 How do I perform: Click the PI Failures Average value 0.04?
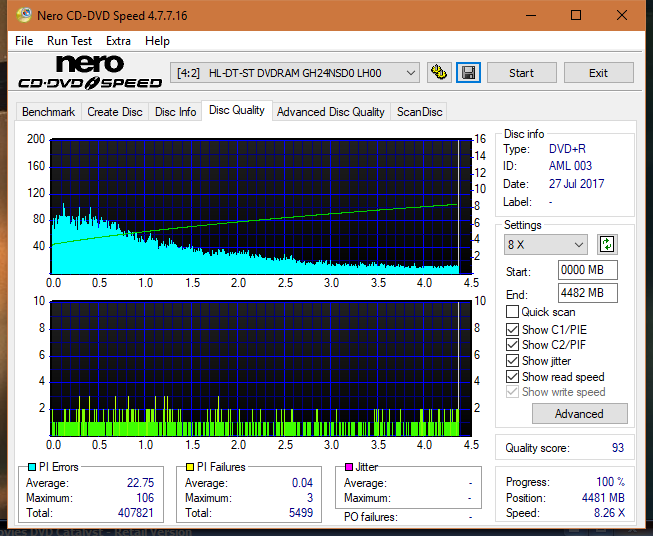tap(302, 483)
